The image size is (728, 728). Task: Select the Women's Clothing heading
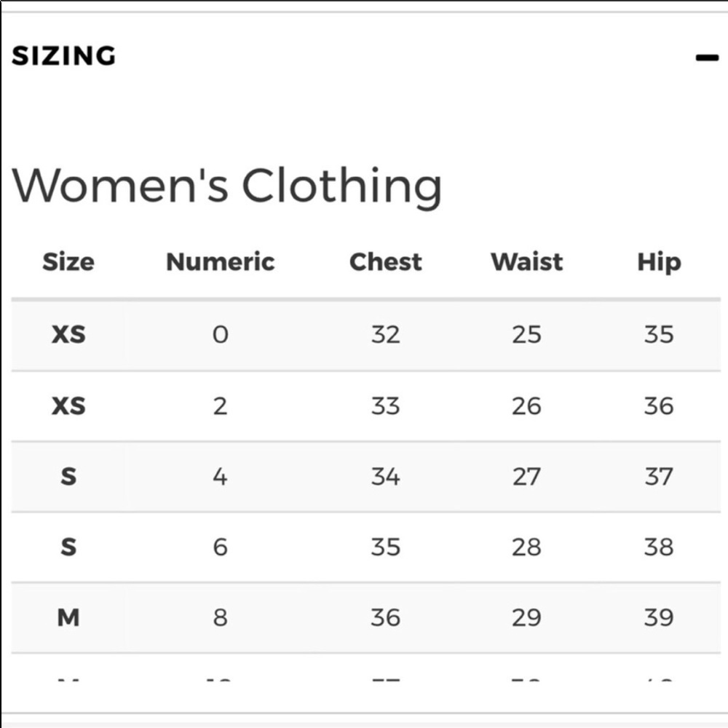click(226, 185)
